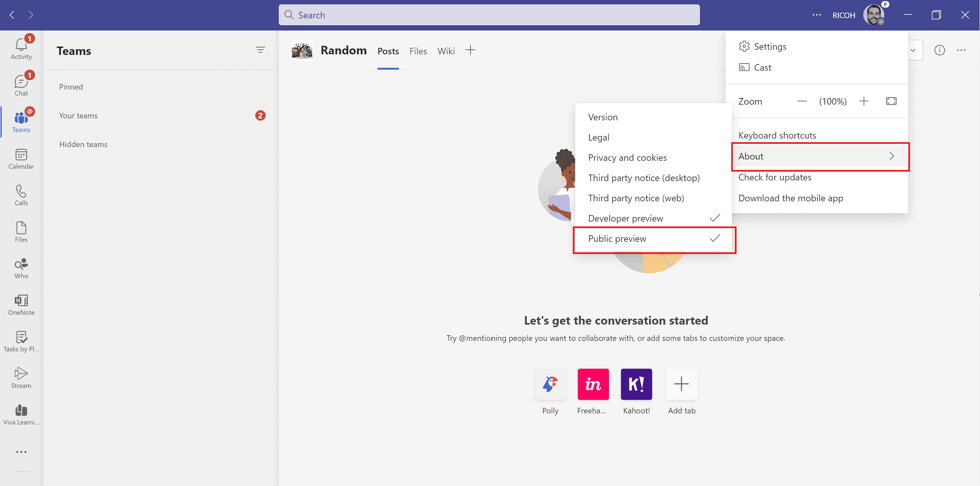Open channel info icon
Image resolution: width=980 pixels, height=486 pixels.
point(940,51)
